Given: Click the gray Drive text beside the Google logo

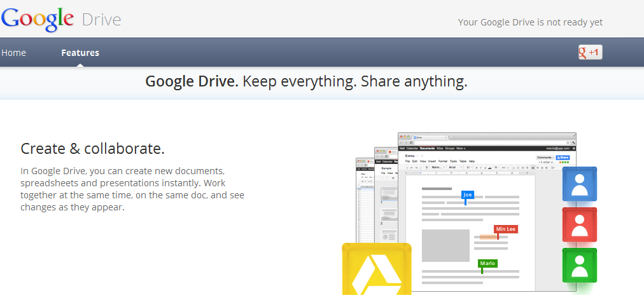Looking at the screenshot, I should point(101,20).
